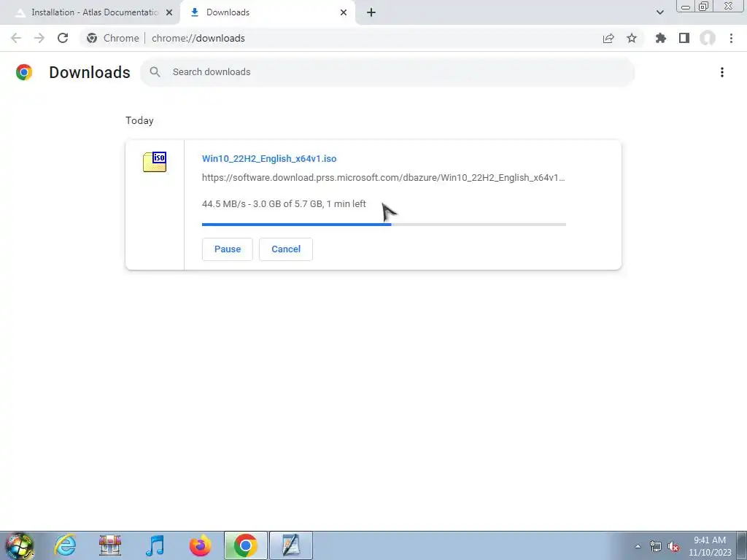Click the Chrome taskbar button
The width and height of the screenshot is (747, 560).
coord(245,545)
